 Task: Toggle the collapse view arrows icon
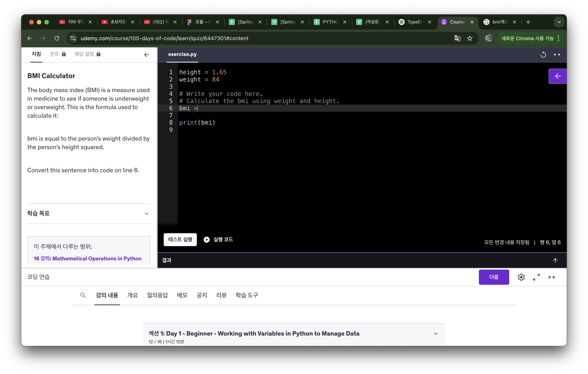coord(551,277)
